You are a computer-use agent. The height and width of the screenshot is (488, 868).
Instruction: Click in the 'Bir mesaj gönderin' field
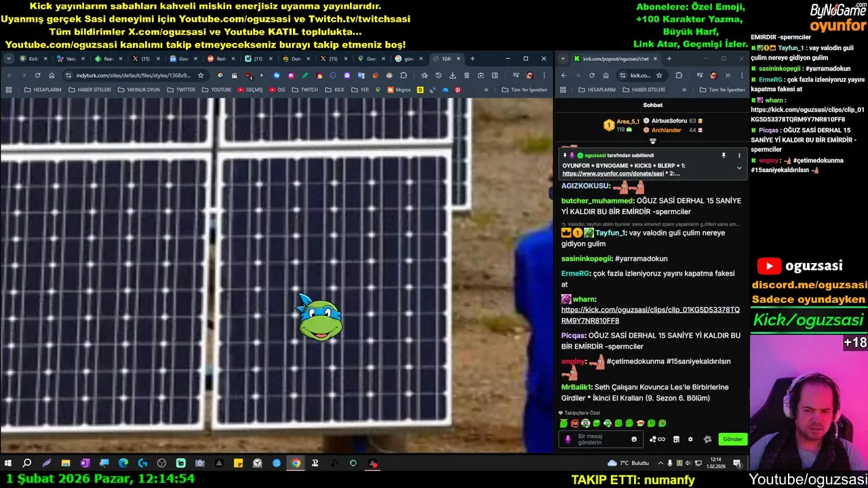point(600,439)
